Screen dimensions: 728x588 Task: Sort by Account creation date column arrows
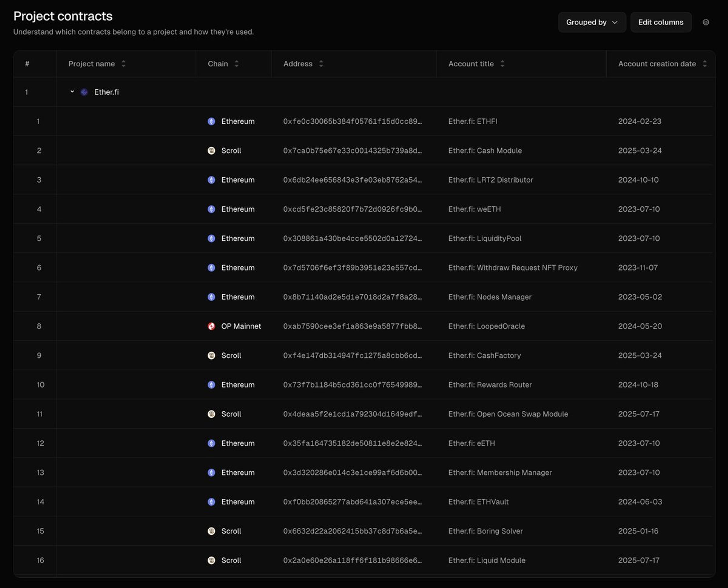705,64
